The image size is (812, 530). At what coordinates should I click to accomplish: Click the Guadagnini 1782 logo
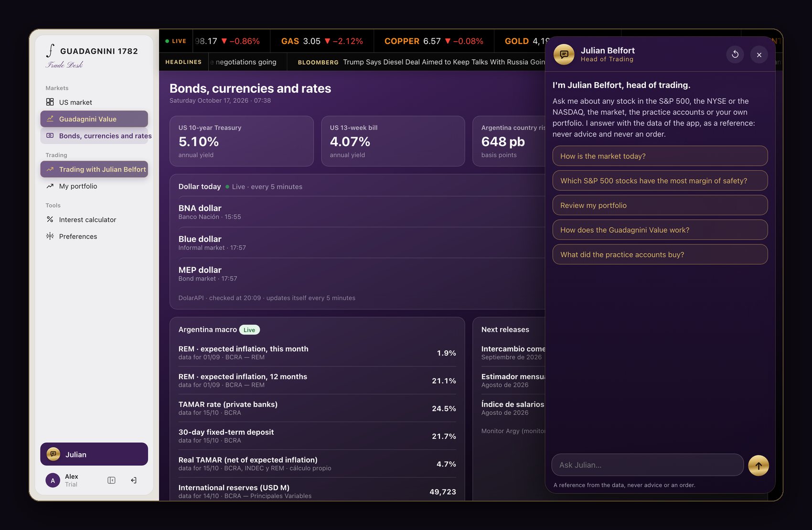pyautogui.click(x=92, y=56)
